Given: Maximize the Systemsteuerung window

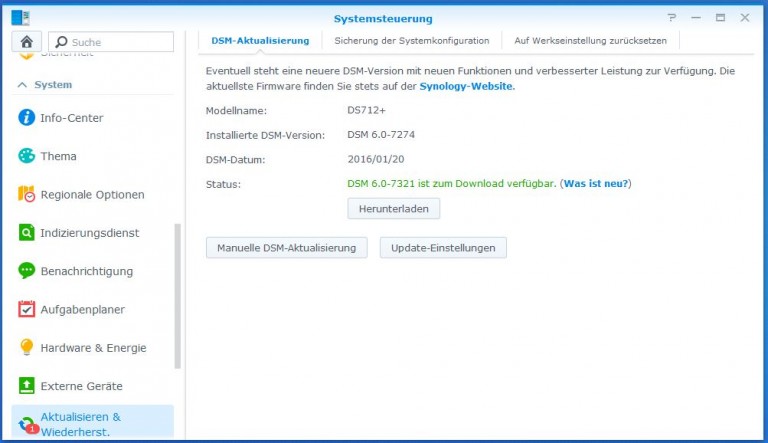Looking at the screenshot, I should pyautogui.click(x=720, y=18).
